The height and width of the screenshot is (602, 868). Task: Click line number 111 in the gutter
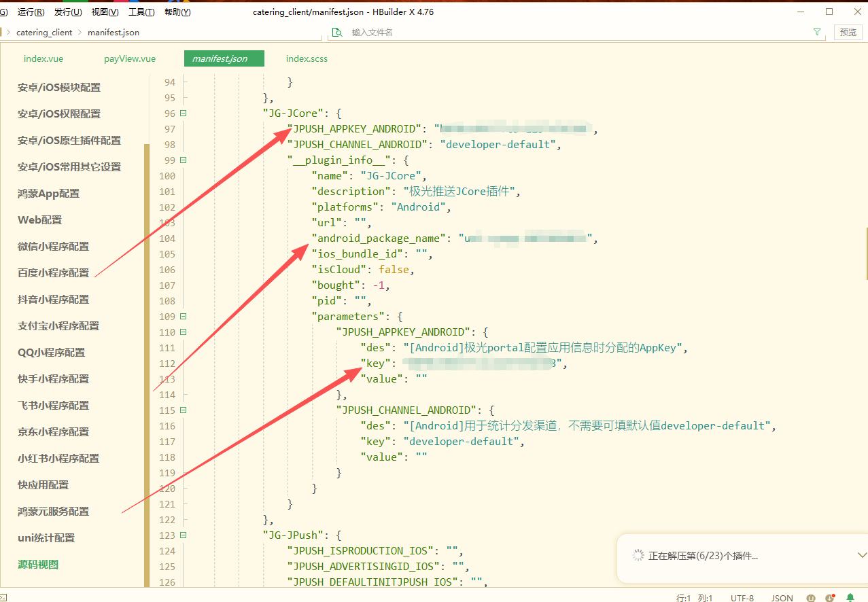(x=167, y=348)
